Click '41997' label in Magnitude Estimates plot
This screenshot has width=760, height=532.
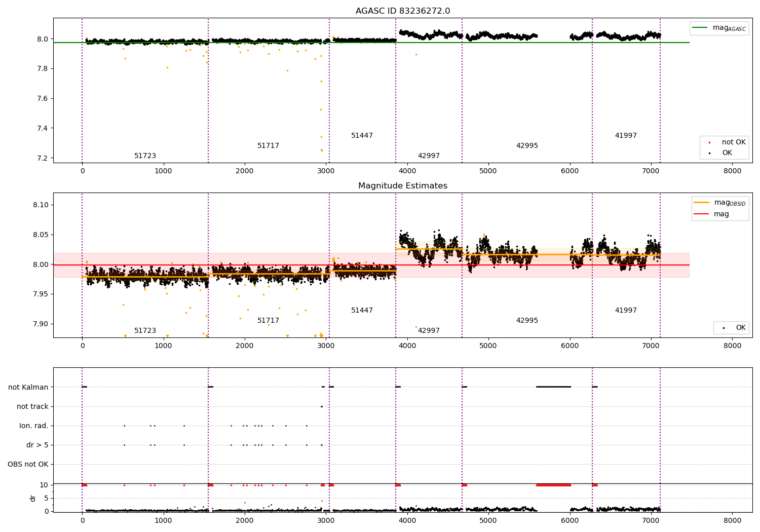626,311
